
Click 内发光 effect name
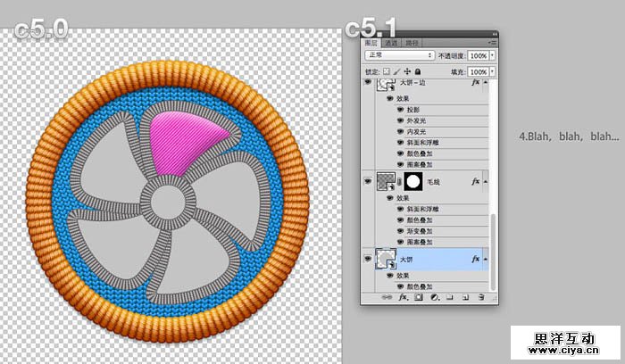click(416, 131)
